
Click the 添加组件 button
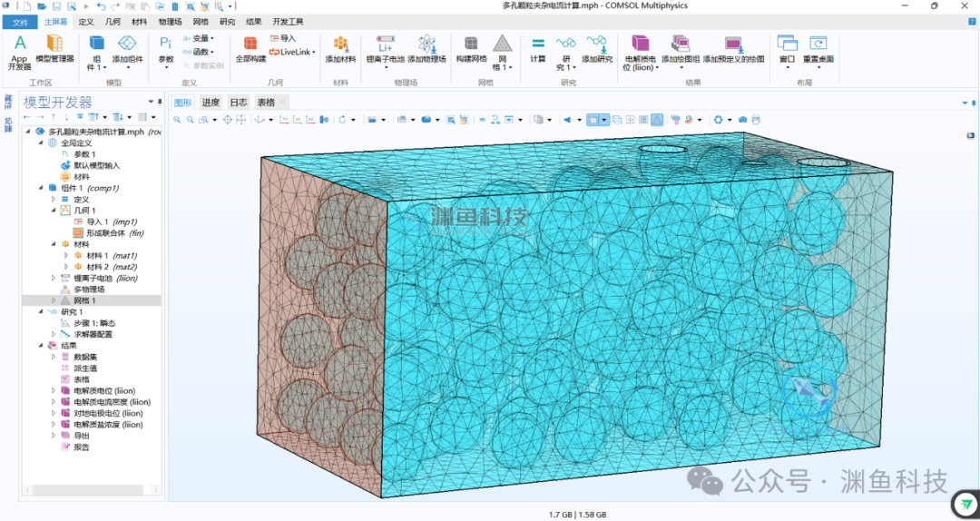[128, 53]
